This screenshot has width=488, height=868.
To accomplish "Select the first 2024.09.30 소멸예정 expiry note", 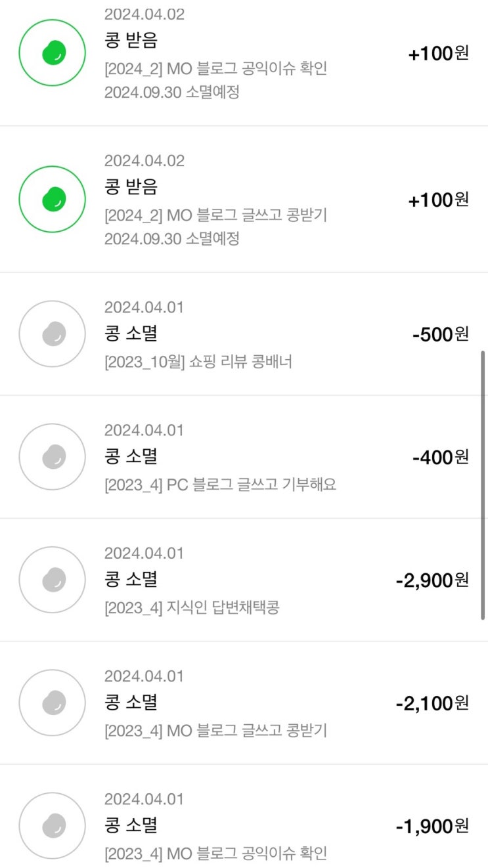I will (171, 92).
